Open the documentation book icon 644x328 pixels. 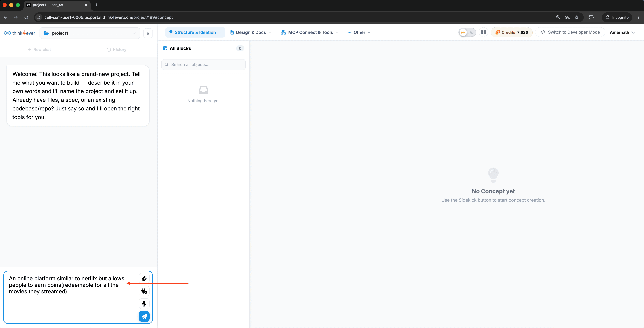(x=483, y=32)
